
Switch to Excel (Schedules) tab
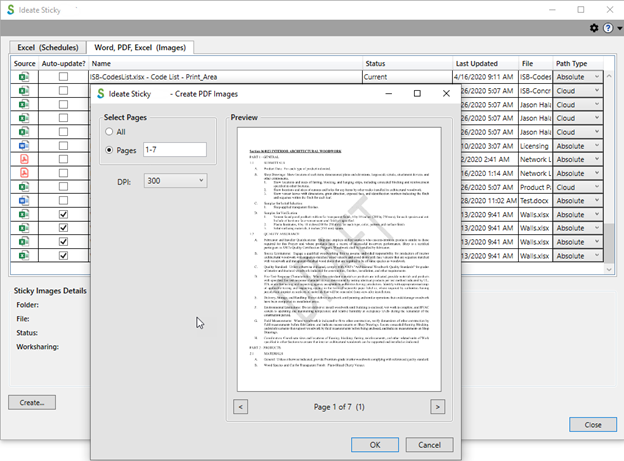tap(48, 47)
